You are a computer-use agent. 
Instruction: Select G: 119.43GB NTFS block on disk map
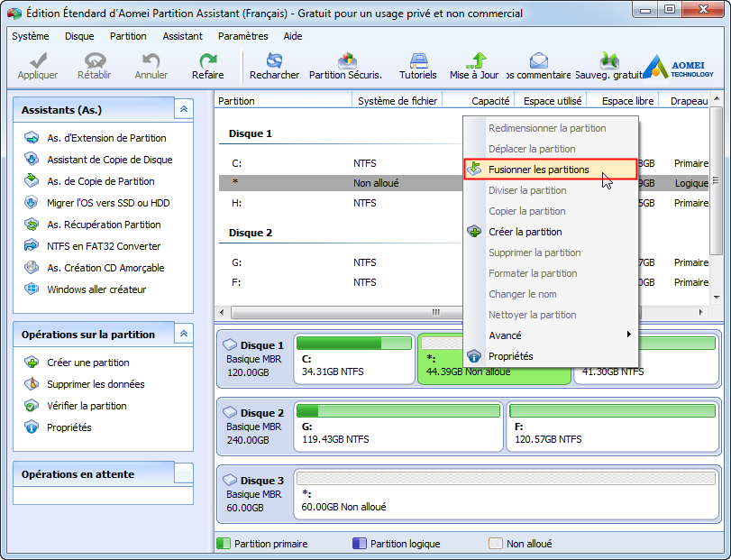click(x=398, y=427)
